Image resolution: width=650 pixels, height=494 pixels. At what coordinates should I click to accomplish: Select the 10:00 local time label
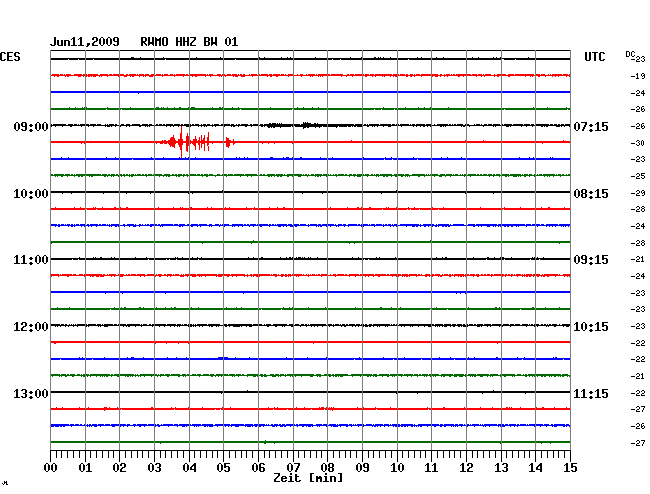pos(31,194)
